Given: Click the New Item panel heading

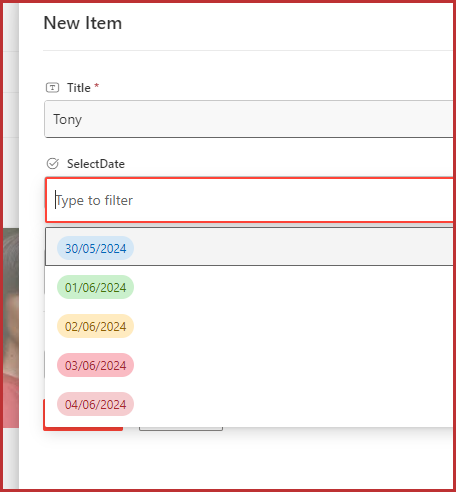Looking at the screenshot, I should [x=83, y=23].
